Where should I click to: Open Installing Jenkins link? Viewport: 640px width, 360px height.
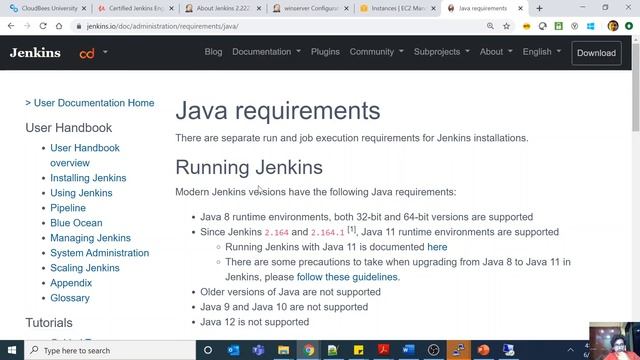(x=88, y=178)
